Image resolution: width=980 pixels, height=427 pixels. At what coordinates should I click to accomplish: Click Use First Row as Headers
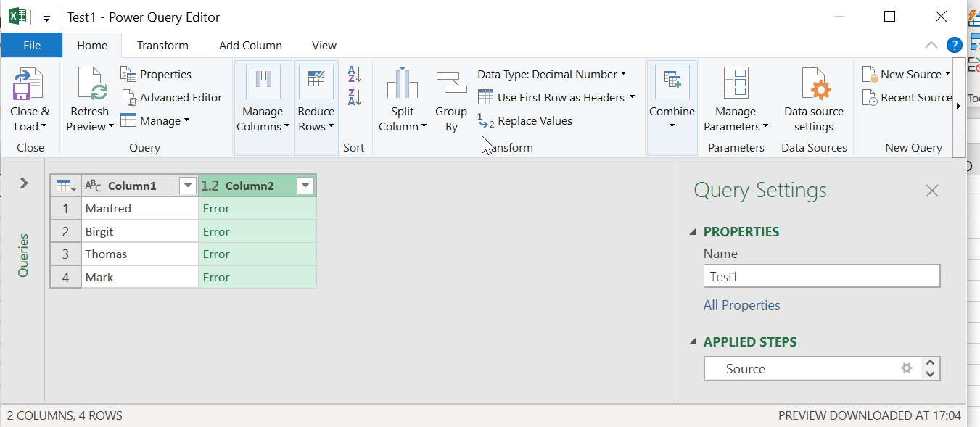coord(556,97)
